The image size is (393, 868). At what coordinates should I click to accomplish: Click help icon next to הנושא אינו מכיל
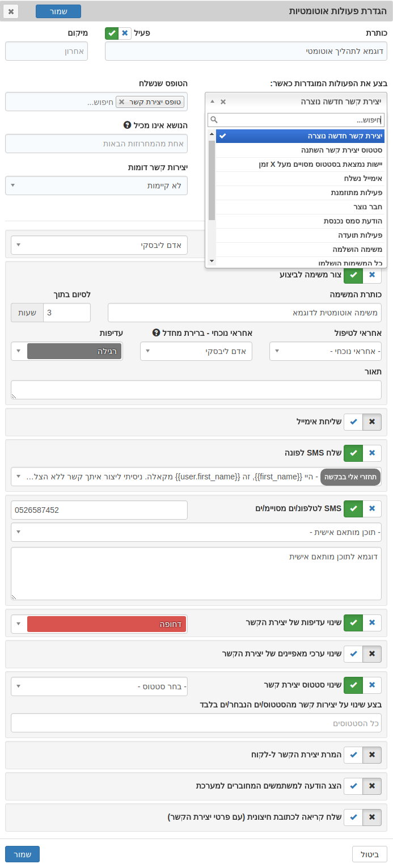[127, 125]
